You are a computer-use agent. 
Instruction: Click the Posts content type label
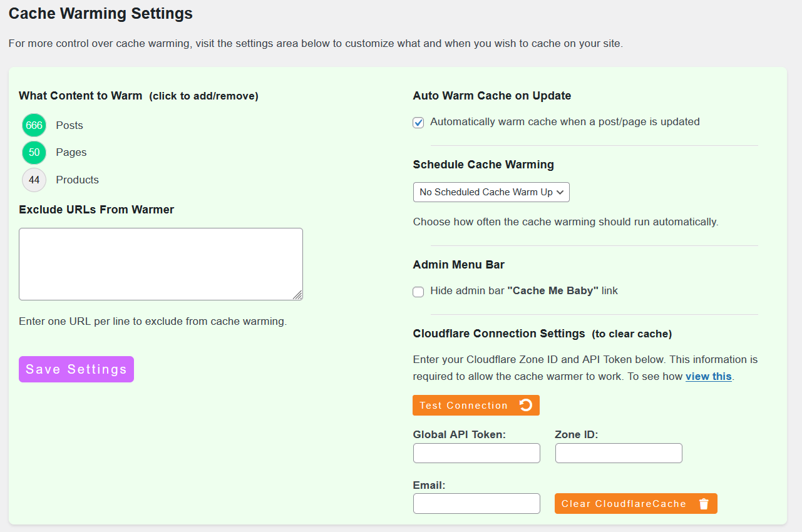coord(69,125)
